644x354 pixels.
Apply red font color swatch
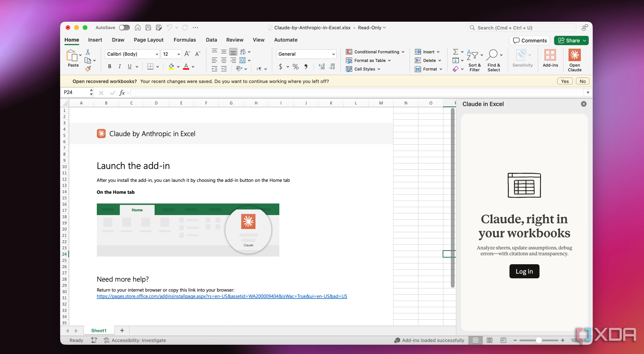click(x=186, y=67)
